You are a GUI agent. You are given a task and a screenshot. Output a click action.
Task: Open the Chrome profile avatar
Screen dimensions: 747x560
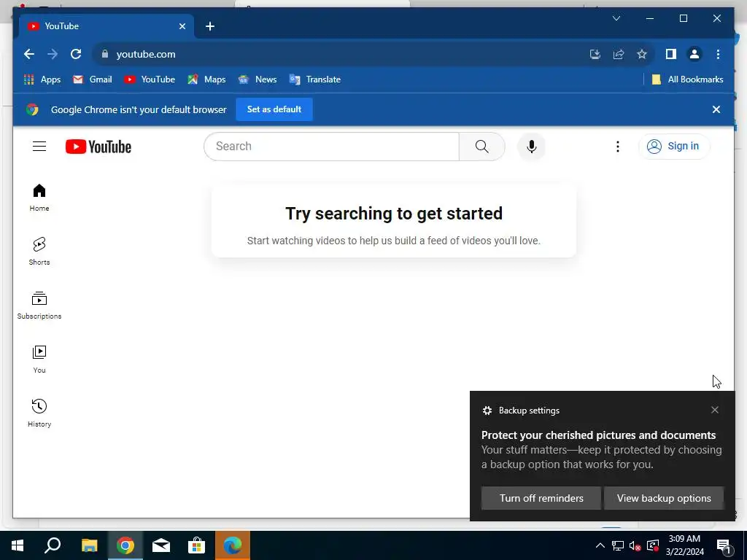click(x=694, y=54)
